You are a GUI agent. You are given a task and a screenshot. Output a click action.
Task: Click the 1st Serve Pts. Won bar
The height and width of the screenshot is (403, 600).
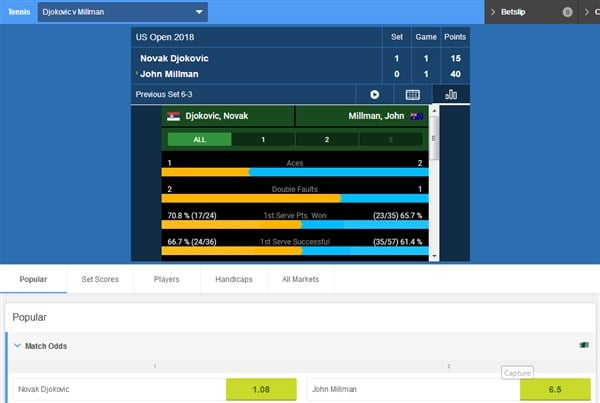point(295,225)
